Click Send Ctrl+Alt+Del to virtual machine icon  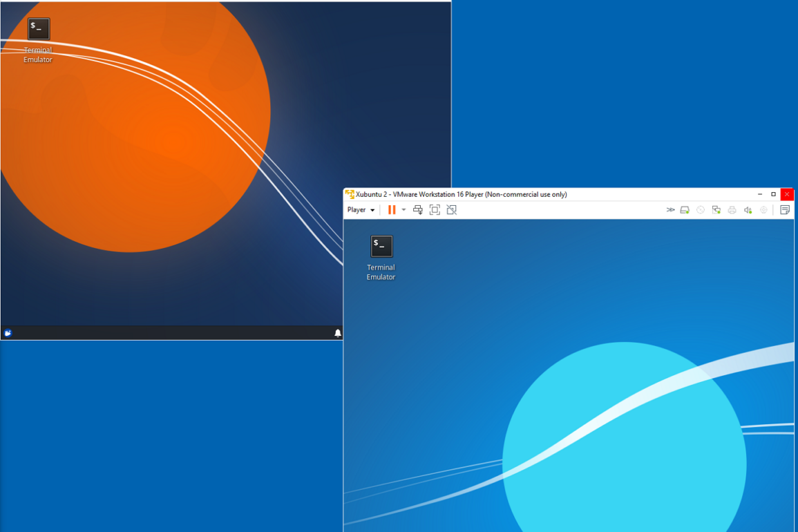(x=418, y=210)
